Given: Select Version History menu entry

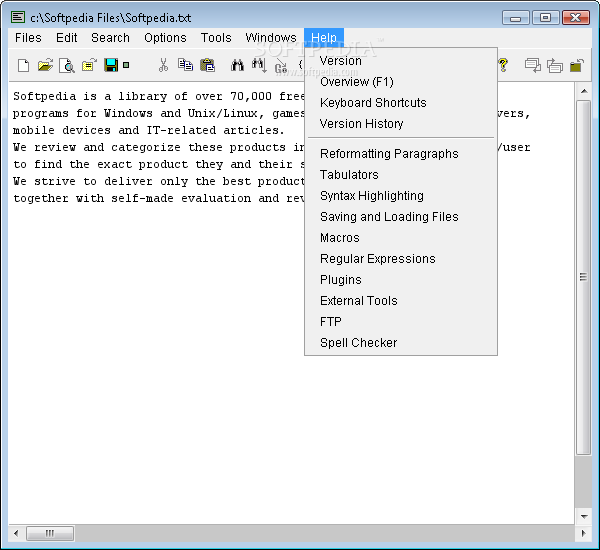Looking at the screenshot, I should click(x=401, y=124).
